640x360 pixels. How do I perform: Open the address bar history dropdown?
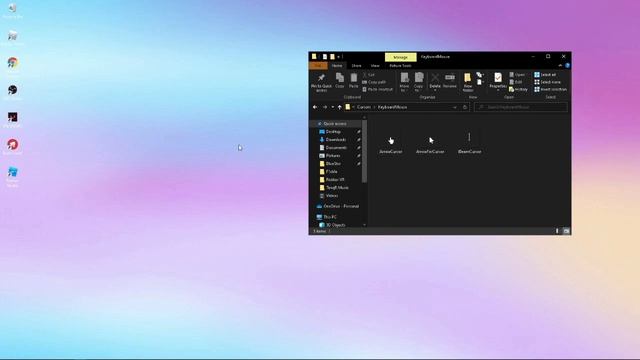click(x=455, y=107)
